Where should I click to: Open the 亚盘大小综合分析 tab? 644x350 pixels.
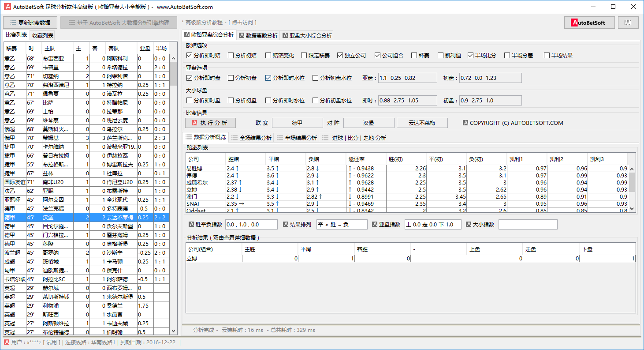tap(307, 36)
